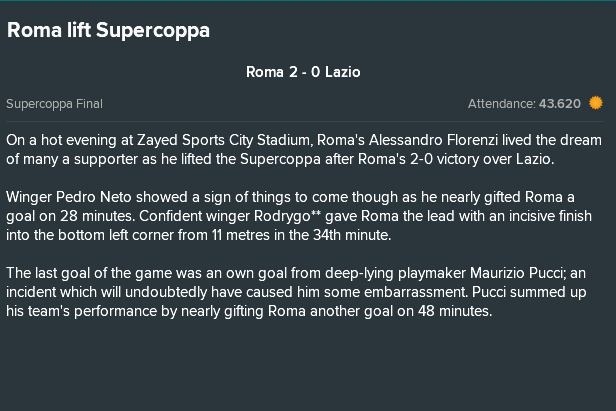Screen dimensions: 616x411
Task: Open Roma from the scoreline header
Action: click(x=265, y=72)
